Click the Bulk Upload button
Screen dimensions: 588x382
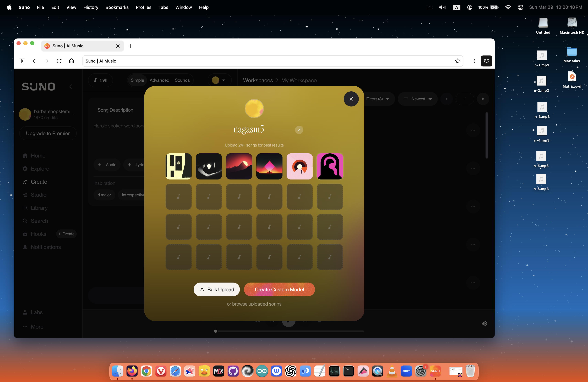coord(216,289)
